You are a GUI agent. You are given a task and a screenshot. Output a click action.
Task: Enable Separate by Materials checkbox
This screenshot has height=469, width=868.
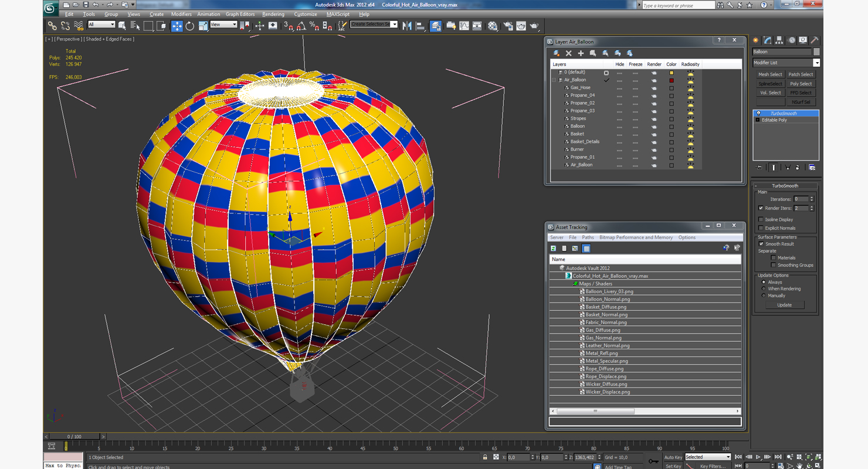click(x=774, y=258)
